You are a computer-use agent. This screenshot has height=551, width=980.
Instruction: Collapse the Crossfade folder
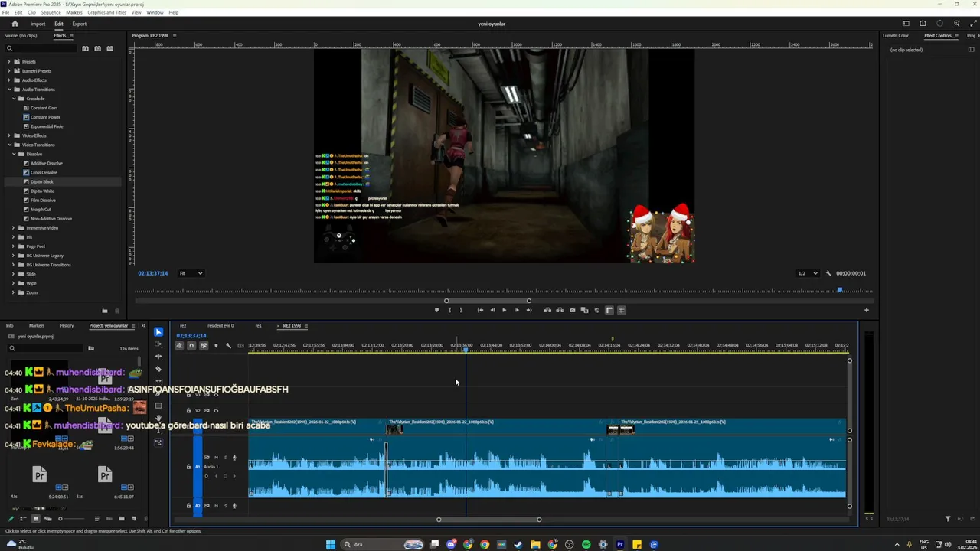pyautogui.click(x=13, y=99)
